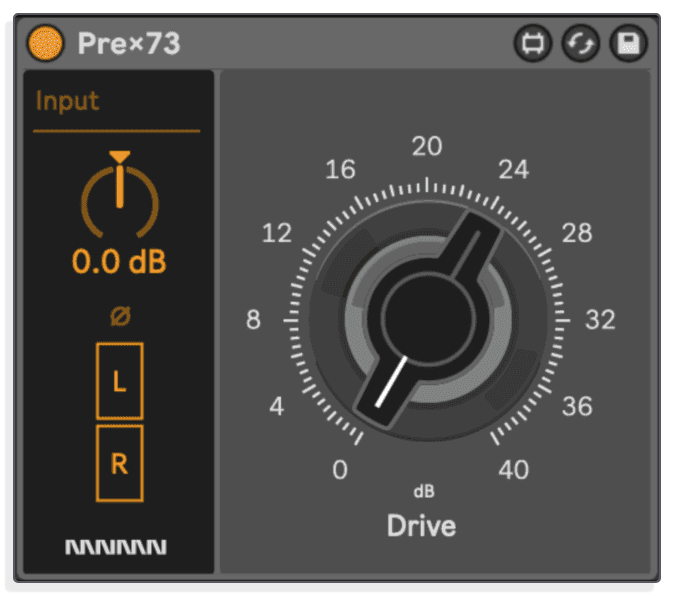This screenshot has width=674, height=596.
Task: Click the Drive rotary knob
Action: (x=428, y=320)
